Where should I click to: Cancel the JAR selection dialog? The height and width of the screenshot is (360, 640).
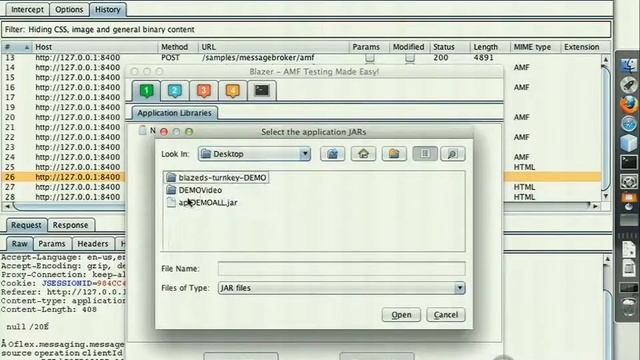click(446, 315)
